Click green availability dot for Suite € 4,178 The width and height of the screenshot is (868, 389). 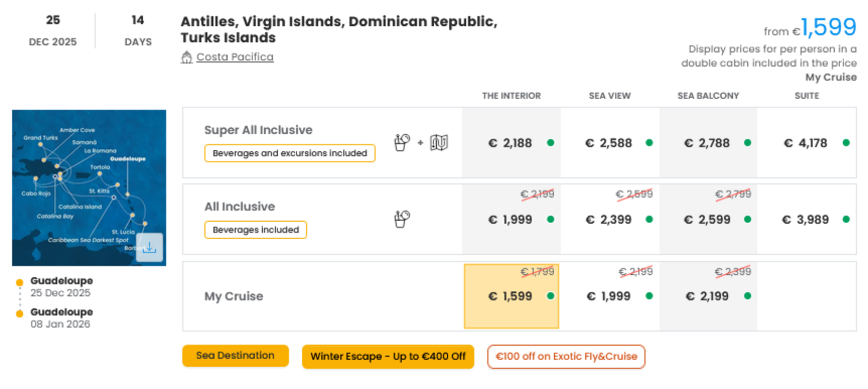(x=846, y=143)
